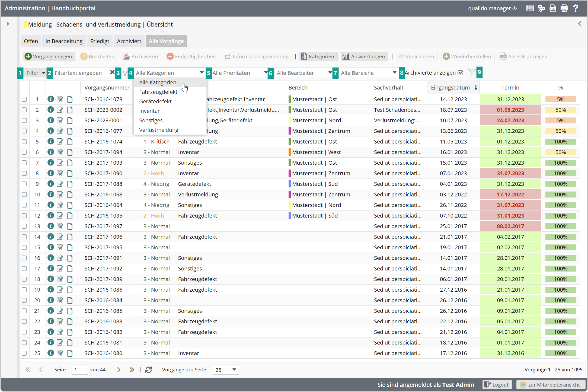Switch to the In Bearbeitung tab
The height and width of the screenshot is (392, 588).
tap(64, 41)
